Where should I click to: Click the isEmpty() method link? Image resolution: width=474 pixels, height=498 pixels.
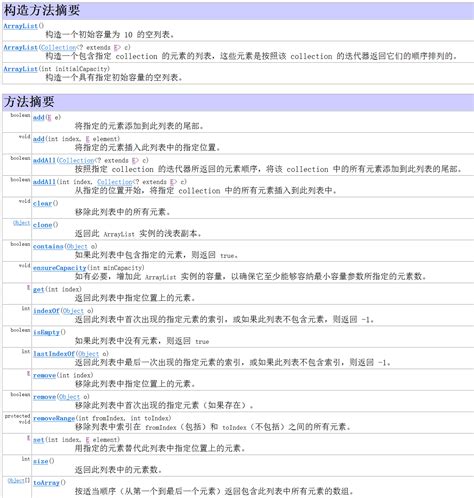46,332
